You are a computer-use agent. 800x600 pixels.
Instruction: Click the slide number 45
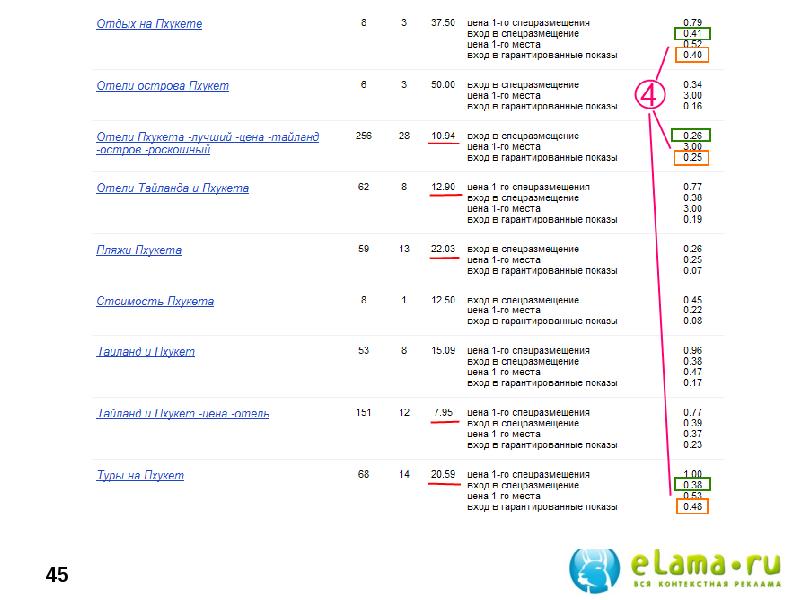pyautogui.click(x=57, y=575)
